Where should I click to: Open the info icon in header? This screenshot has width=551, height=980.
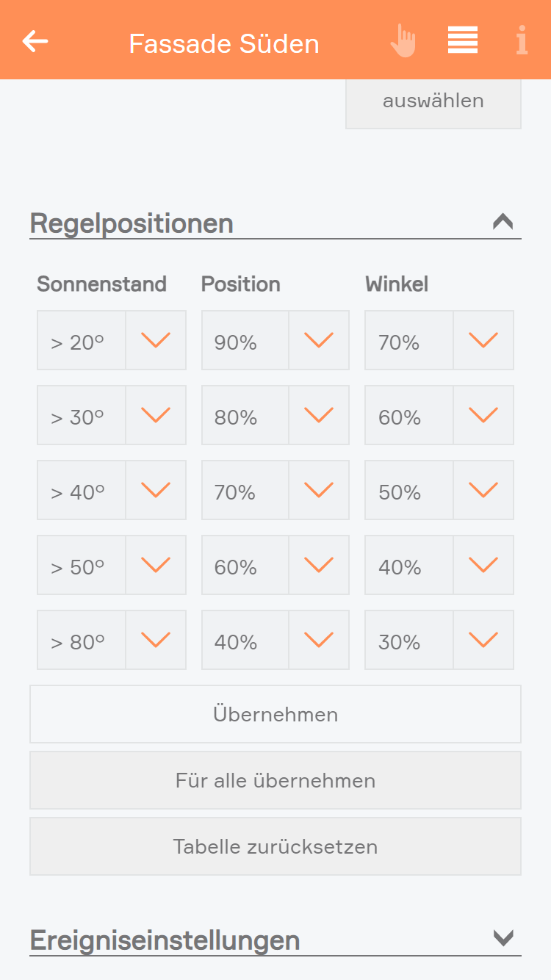point(522,40)
